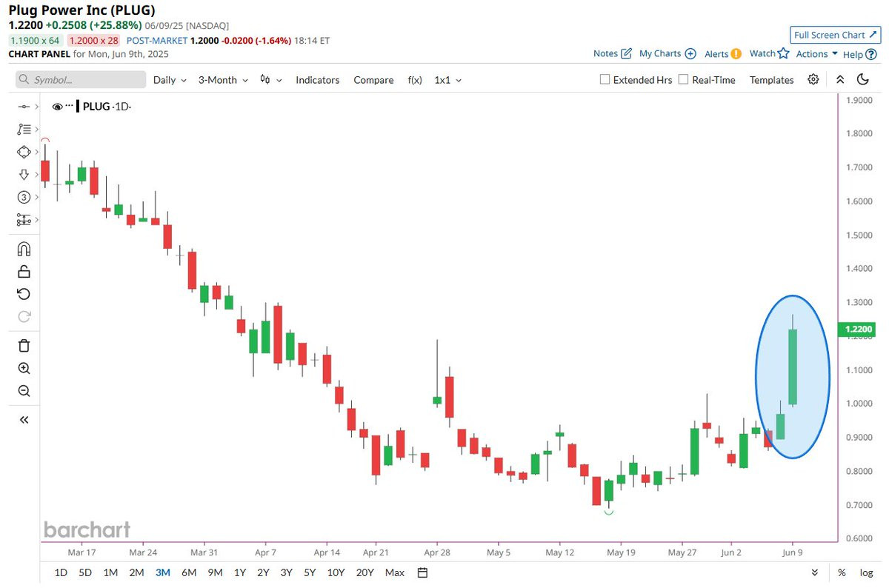Open the calendar date range picker
The height and width of the screenshot is (588, 889).
click(422, 572)
